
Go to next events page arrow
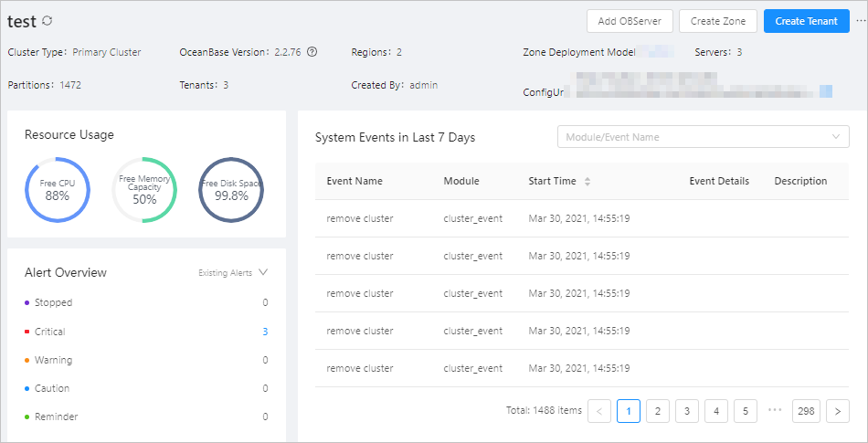click(838, 411)
